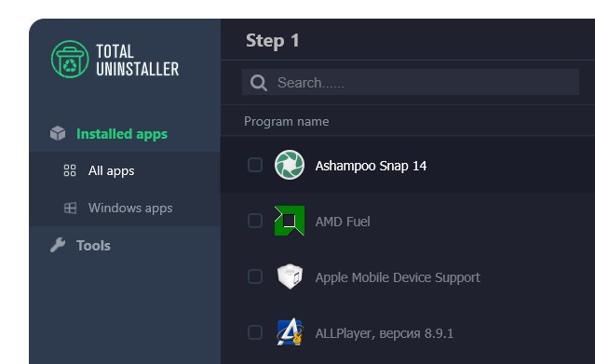Open the Tools section

93,246
